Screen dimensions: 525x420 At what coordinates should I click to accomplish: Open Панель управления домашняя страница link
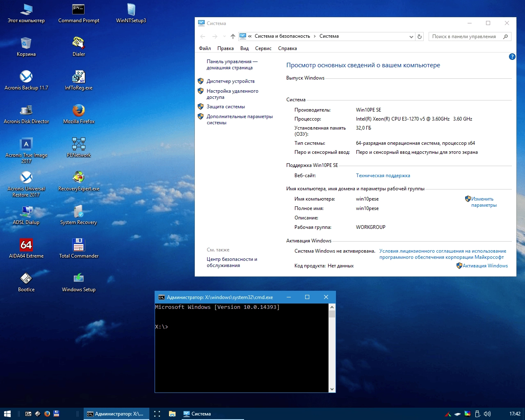click(232, 65)
